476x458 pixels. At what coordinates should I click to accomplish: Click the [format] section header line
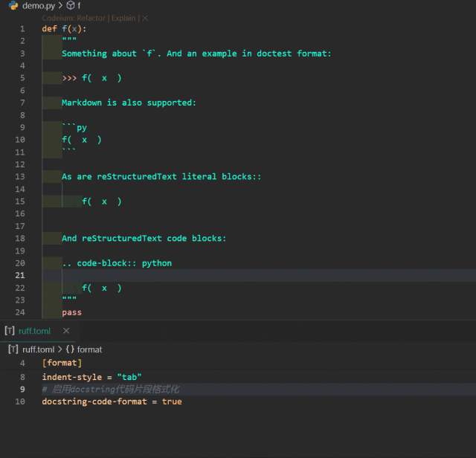coord(62,363)
